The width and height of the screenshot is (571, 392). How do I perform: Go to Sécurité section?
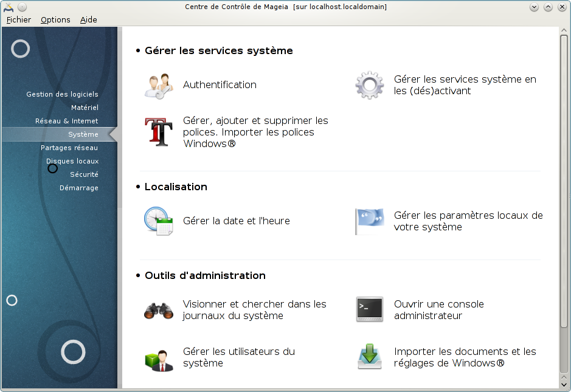(x=84, y=174)
